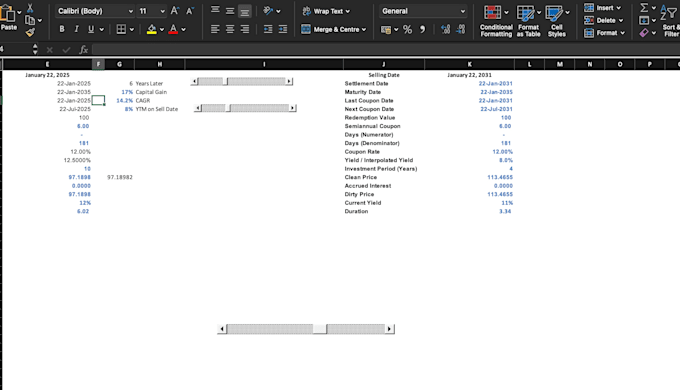Open Sort & Filter

coord(670,21)
